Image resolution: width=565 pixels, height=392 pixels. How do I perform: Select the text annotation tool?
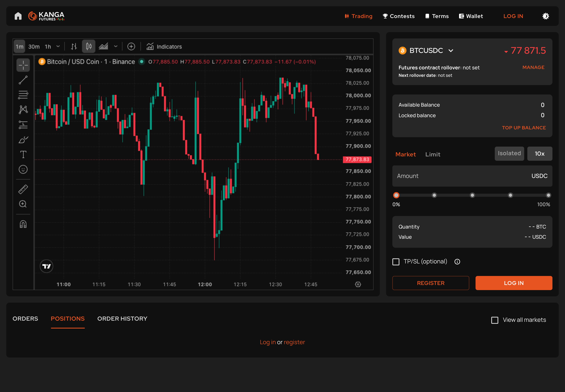(23, 154)
